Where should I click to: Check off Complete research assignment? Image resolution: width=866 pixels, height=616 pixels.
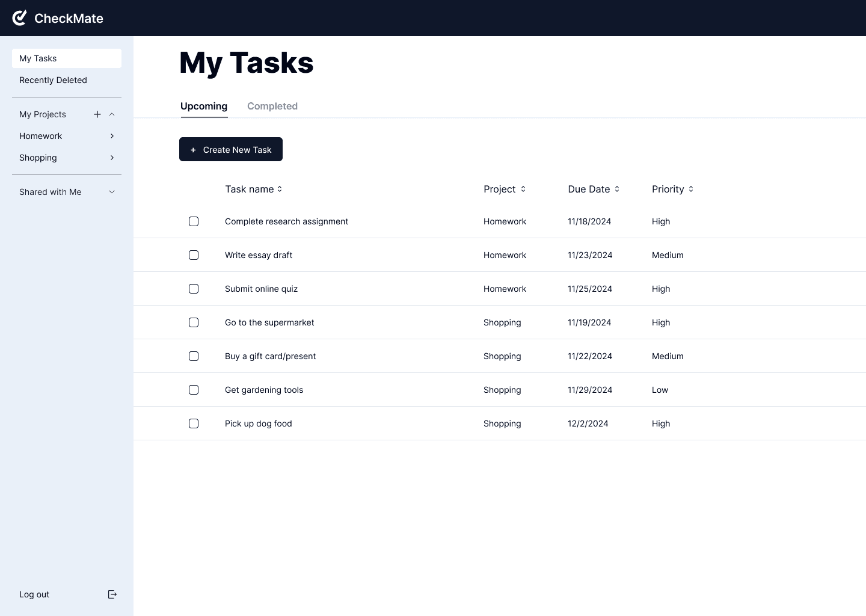pos(194,221)
